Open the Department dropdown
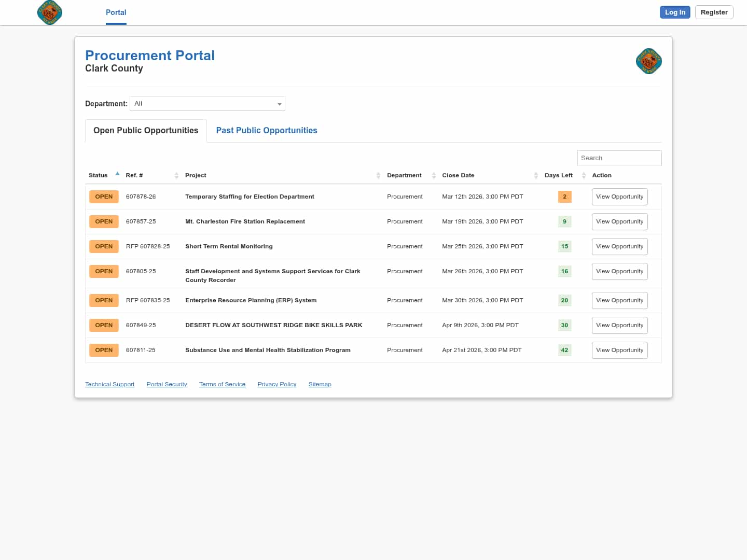 click(x=208, y=104)
